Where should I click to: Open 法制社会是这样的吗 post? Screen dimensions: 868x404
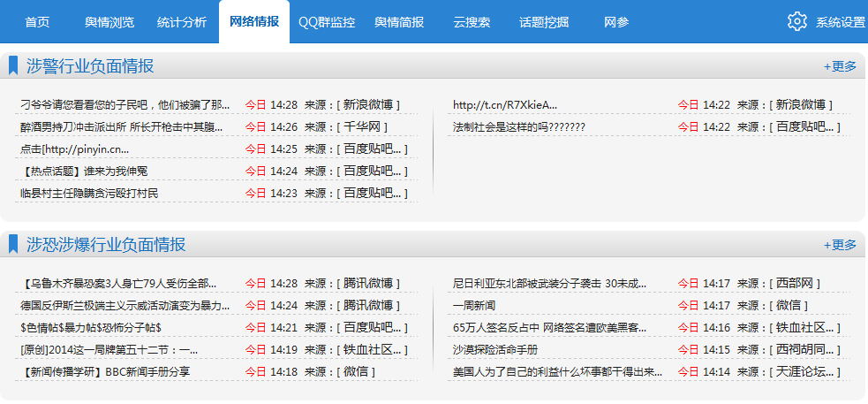click(x=518, y=126)
